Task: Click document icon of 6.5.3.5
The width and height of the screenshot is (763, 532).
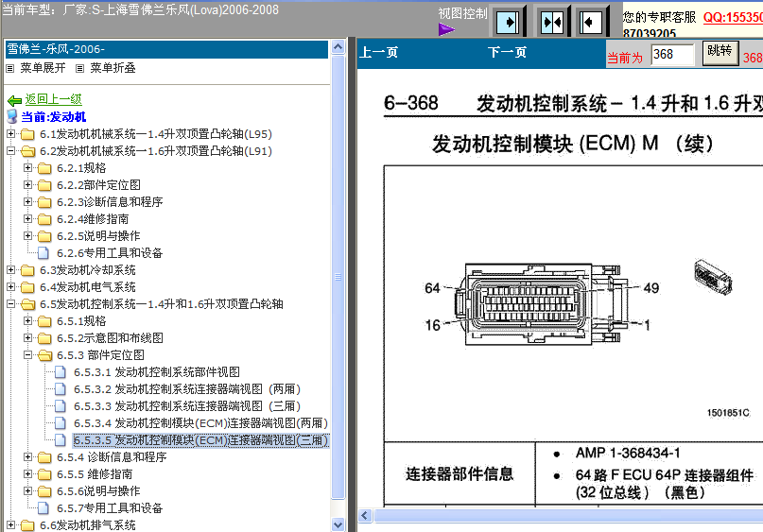Action: click(x=61, y=440)
